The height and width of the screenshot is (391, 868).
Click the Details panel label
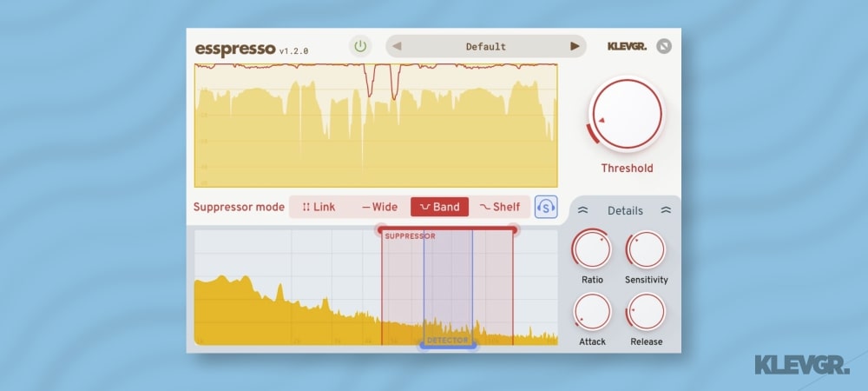coord(625,210)
